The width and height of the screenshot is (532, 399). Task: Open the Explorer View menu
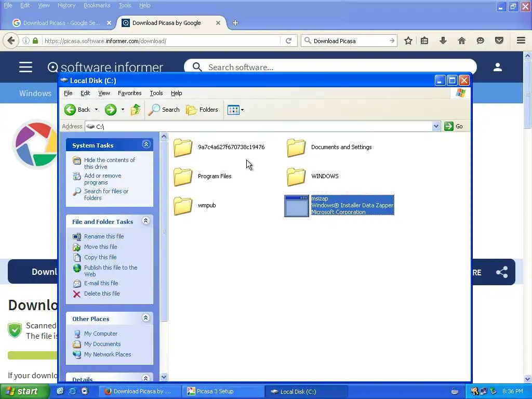[104, 93]
